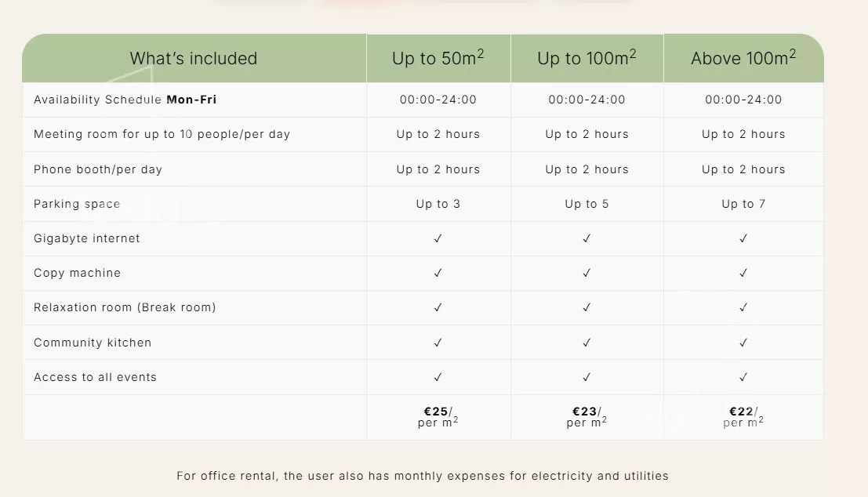Select the "Above 100m²" column header
Image resolution: width=868 pixels, height=497 pixels.
(x=743, y=58)
